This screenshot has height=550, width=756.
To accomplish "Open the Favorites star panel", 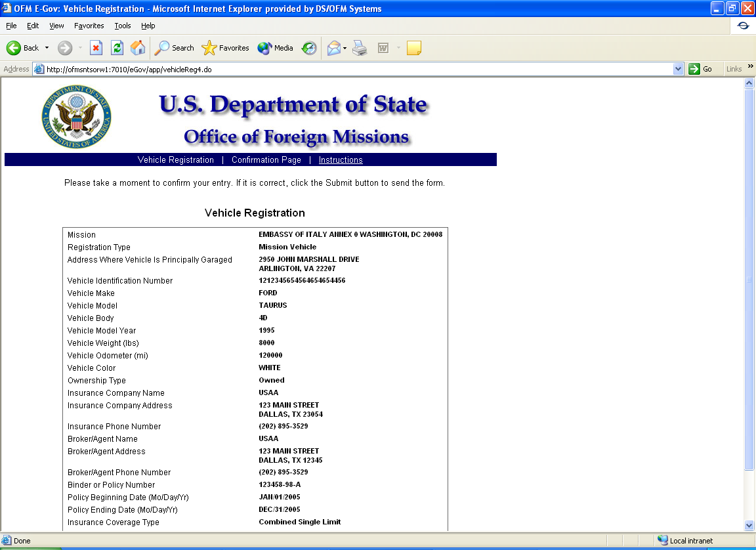I will click(226, 48).
